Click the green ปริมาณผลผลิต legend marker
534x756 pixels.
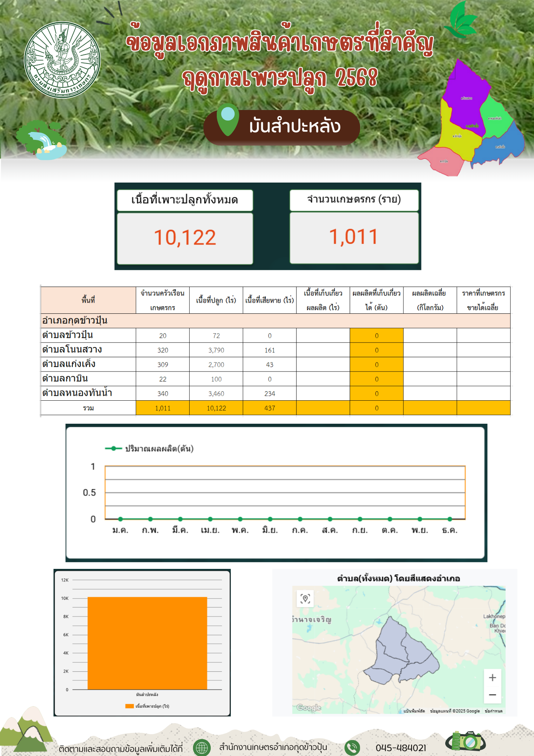(x=113, y=449)
